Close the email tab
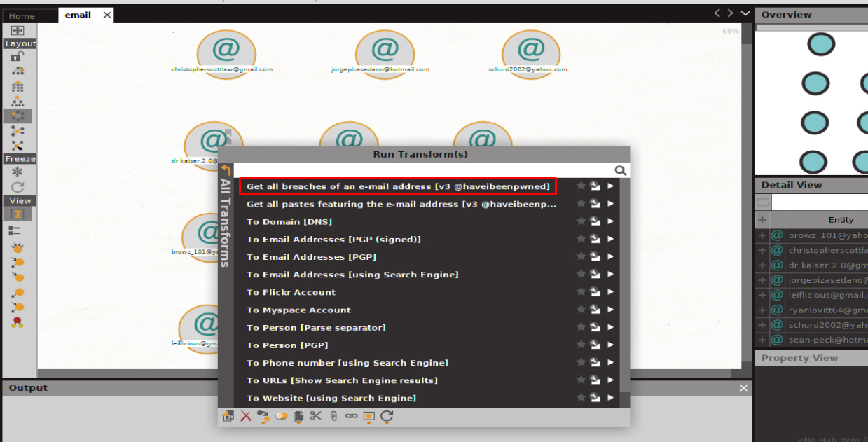Image resolution: width=868 pixels, height=442 pixels. 107,15
